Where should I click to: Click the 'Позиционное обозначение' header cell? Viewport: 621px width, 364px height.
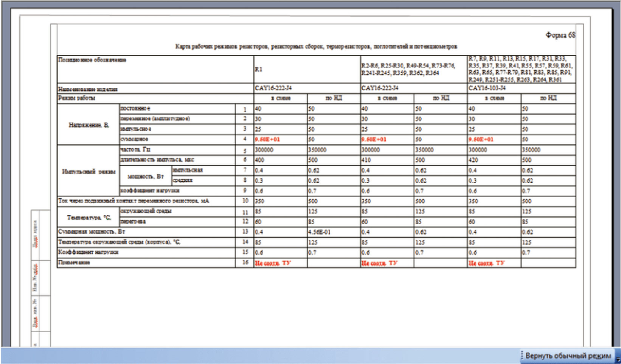(92, 60)
